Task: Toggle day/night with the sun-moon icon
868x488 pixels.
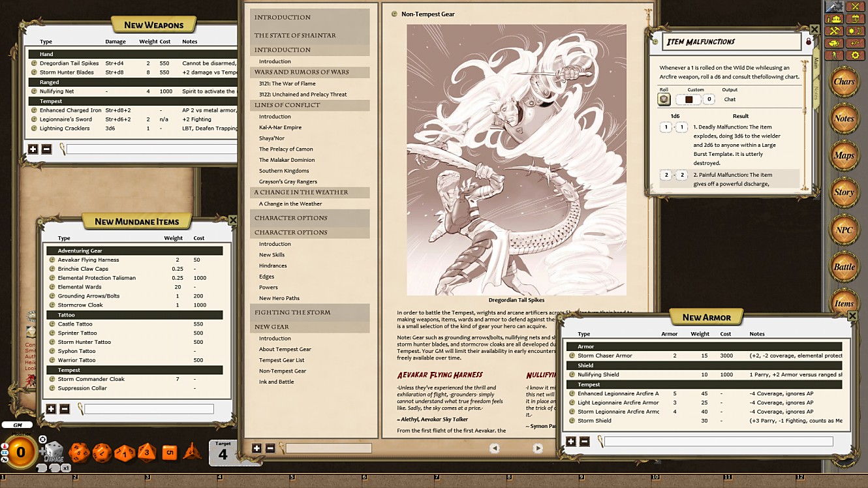Action: [x=856, y=31]
